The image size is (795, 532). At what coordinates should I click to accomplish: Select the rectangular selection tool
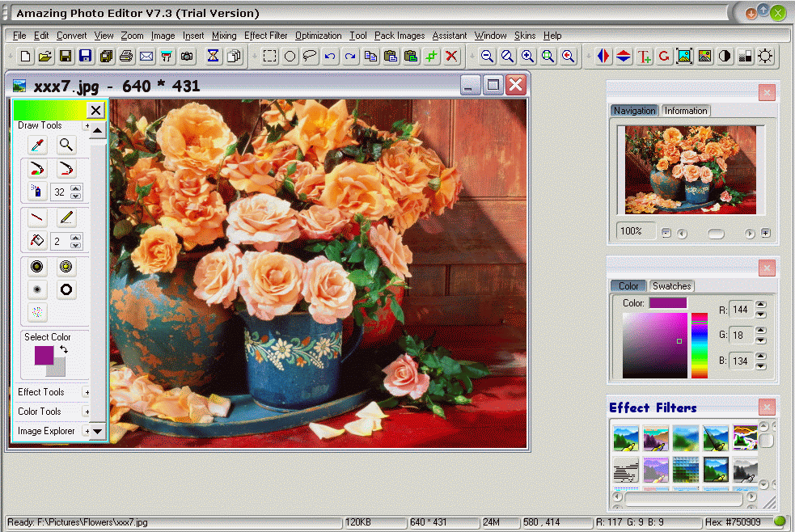click(x=269, y=56)
